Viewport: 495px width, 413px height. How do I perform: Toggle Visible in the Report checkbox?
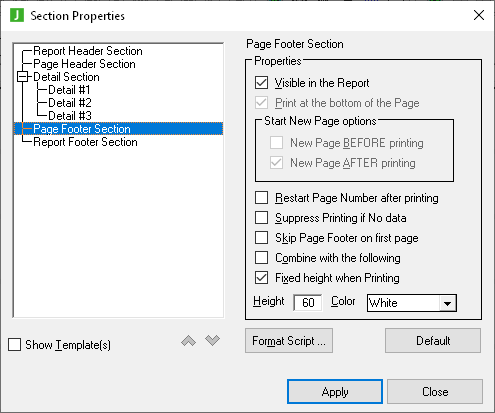click(261, 83)
